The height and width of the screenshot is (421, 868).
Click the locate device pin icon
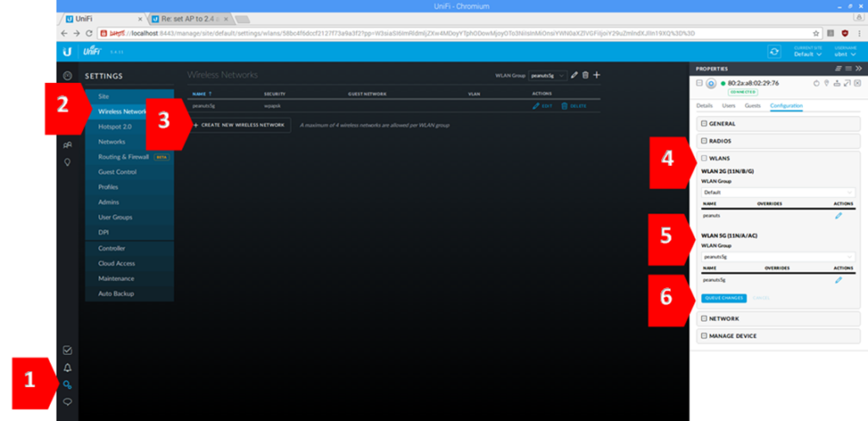click(826, 83)
